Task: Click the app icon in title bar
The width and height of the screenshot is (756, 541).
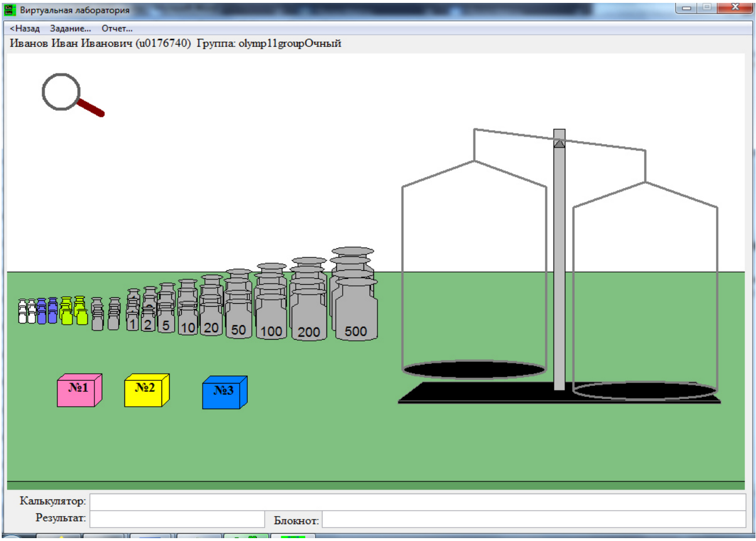Action: [10, 10]
